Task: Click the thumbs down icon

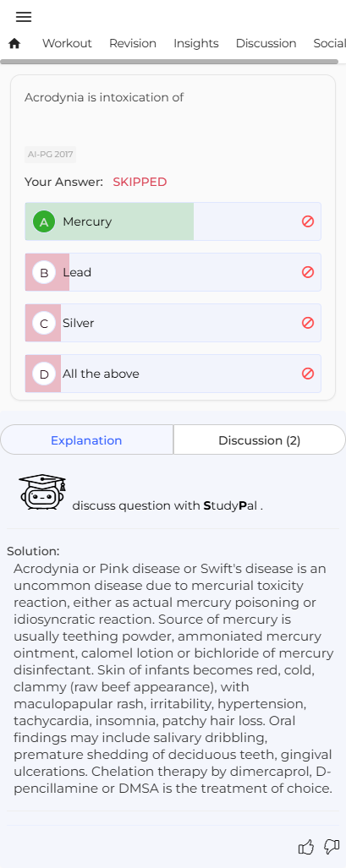Action: pos(332,846)
